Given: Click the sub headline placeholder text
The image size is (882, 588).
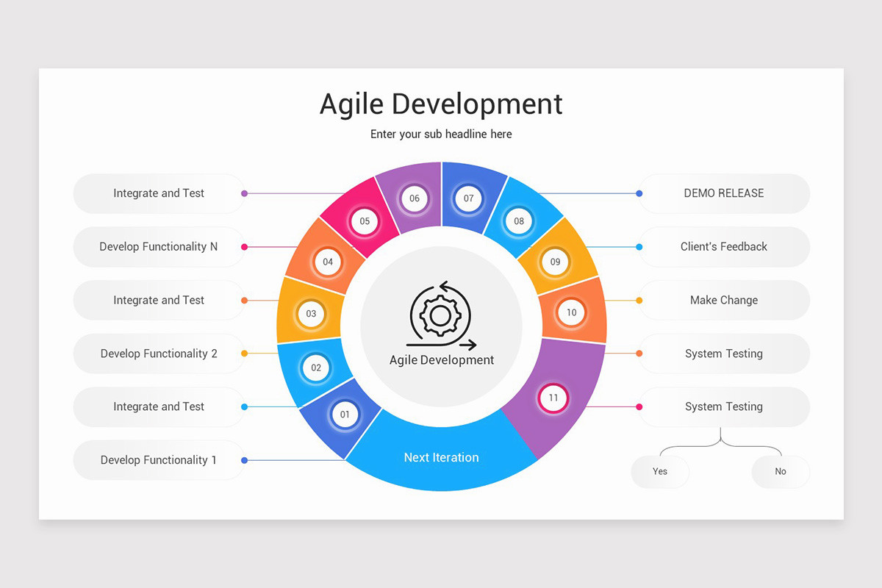Looking at the screenshot, I should (441, 135).
